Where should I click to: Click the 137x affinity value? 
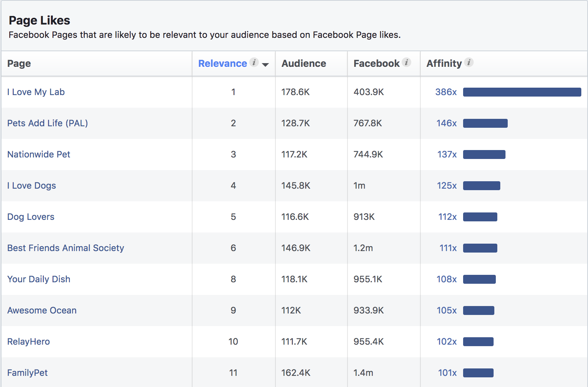tap(447, 155)
